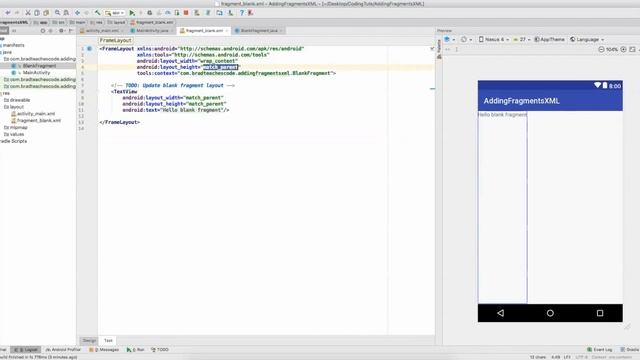
Task: Click the Sync Project with Gradle icon
Action: tap(208, 13)
